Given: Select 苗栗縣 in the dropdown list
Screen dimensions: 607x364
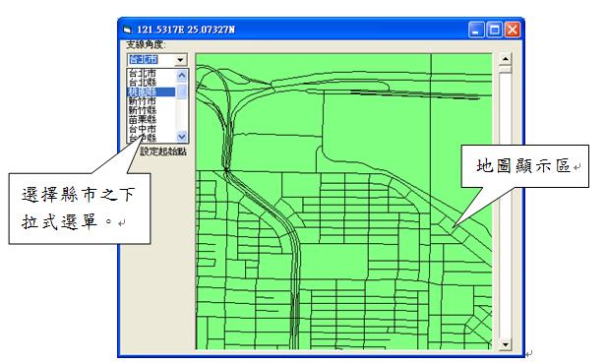Looking at the screenshot, I should tap(152, 120).
